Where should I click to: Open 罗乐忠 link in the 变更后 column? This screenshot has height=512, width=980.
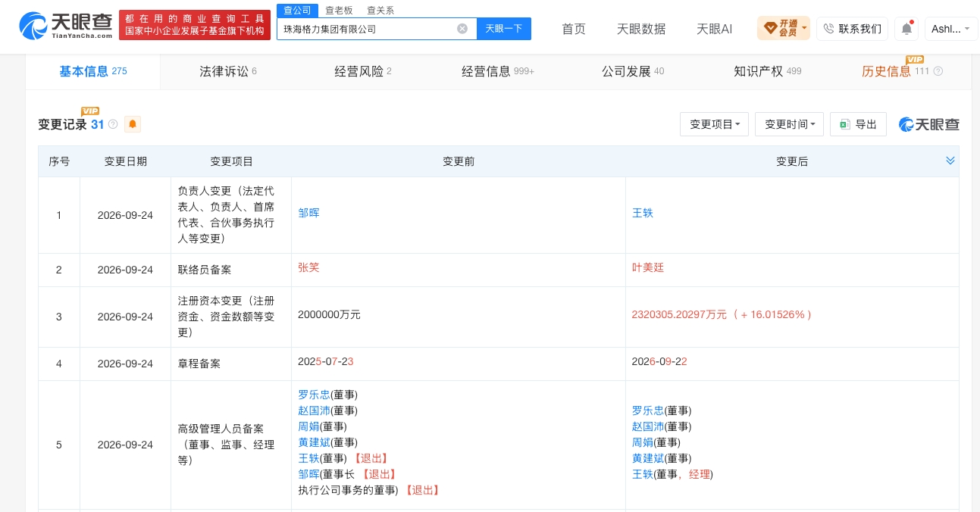(x=647, y=411)
